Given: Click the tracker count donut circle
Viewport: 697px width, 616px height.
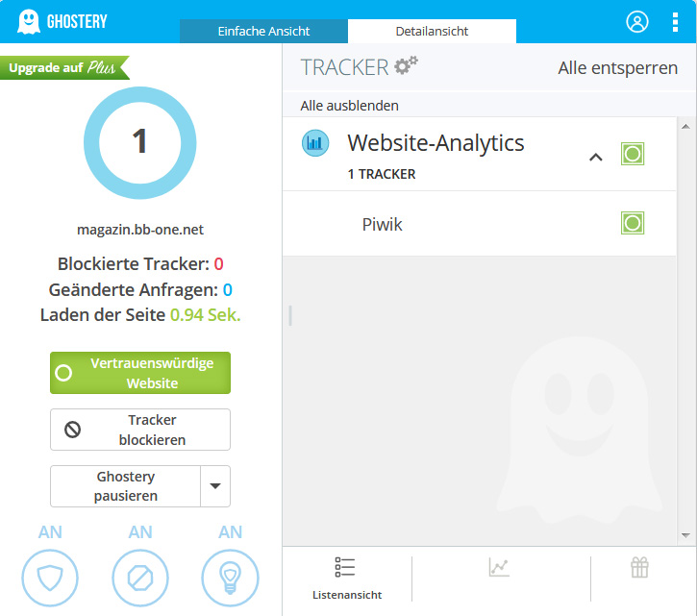Looking at the screenshot, I should pyautogui.click(x=140, y=142).
